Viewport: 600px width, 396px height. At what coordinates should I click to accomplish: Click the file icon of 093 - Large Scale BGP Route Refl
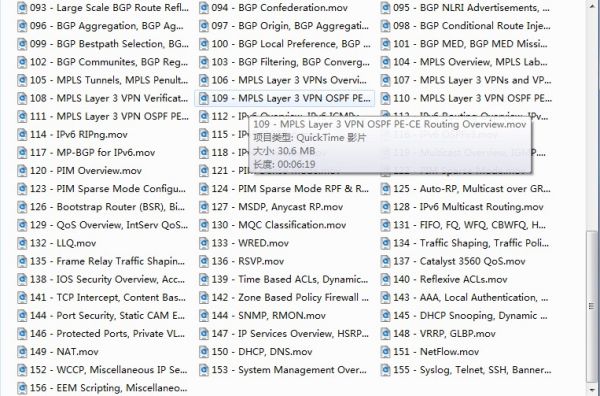pos(22,8)
